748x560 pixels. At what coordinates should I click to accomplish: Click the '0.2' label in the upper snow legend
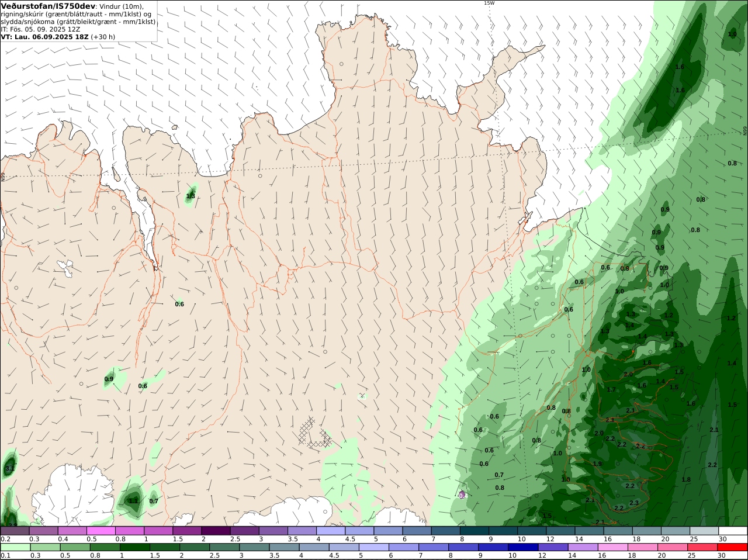point(5,539)
